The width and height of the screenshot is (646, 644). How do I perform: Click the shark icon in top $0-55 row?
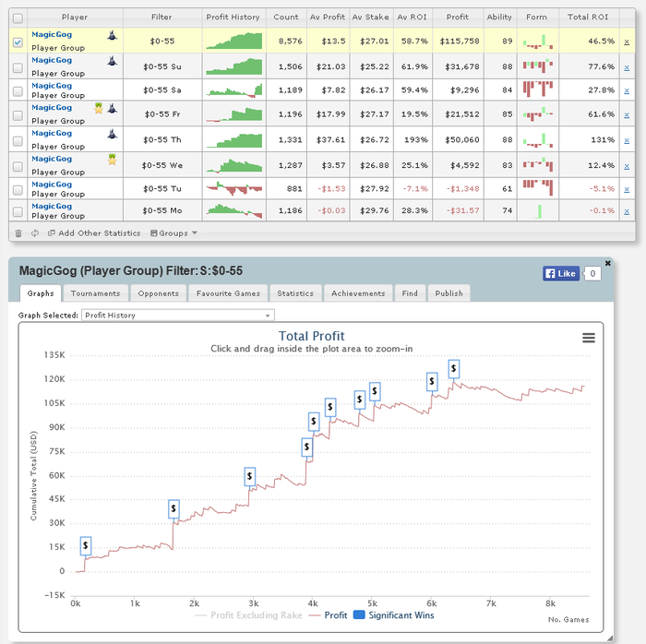point(112,35)
